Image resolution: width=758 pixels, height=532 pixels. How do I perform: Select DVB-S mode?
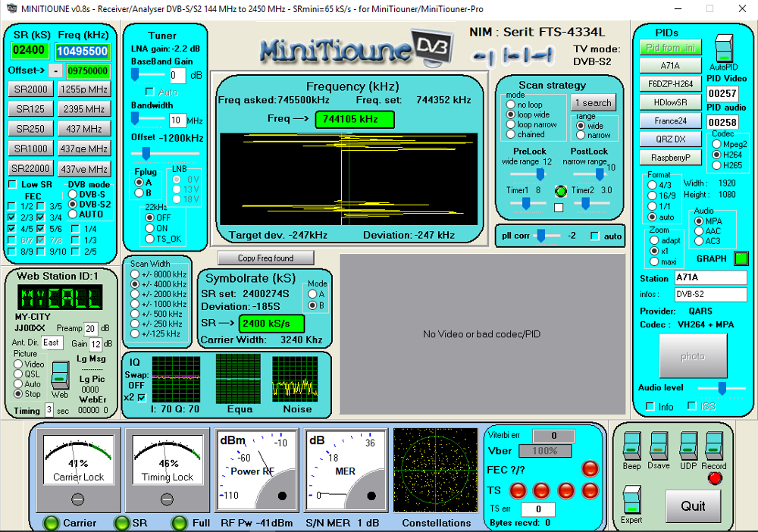pos(73,194)
